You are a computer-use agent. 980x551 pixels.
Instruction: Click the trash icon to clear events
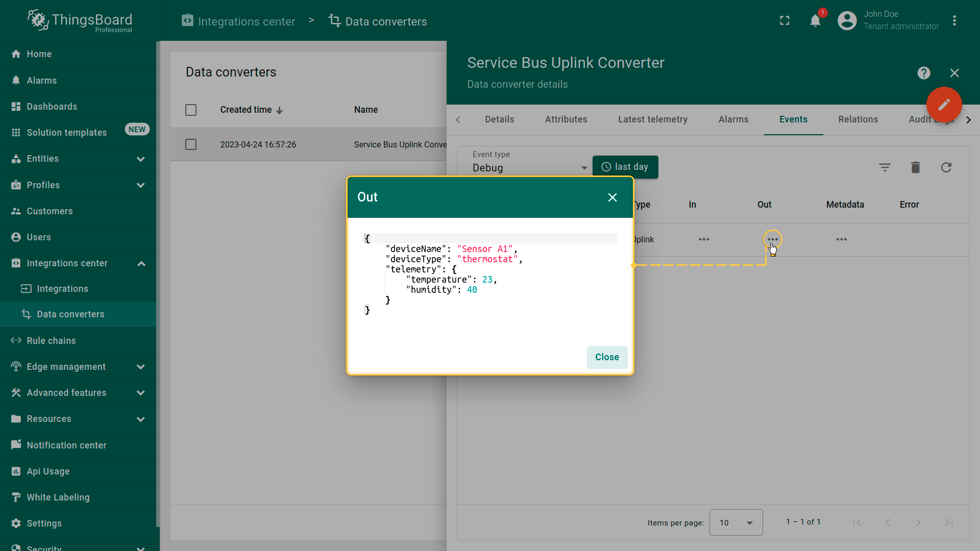coord(915,167)
